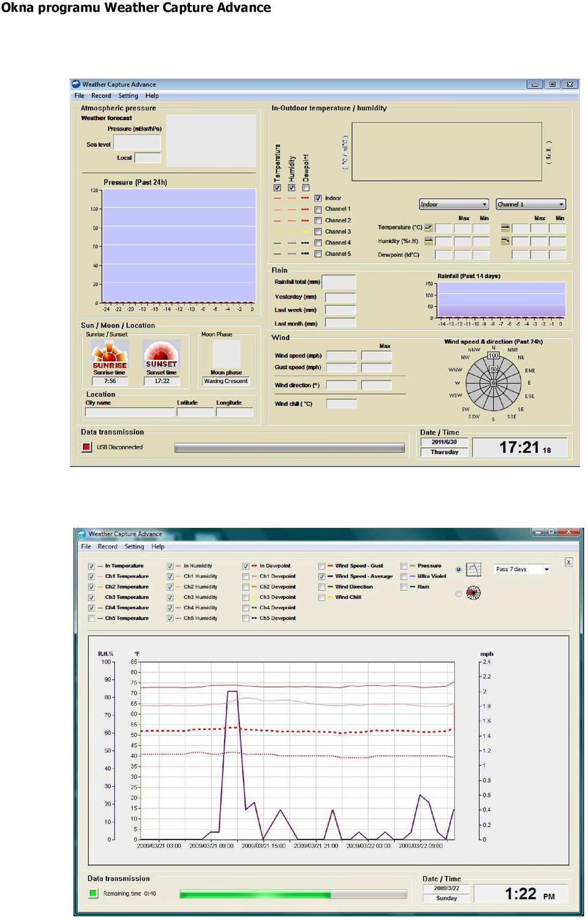
Task: Click the green data transmission progress bar
Action: 293,894
